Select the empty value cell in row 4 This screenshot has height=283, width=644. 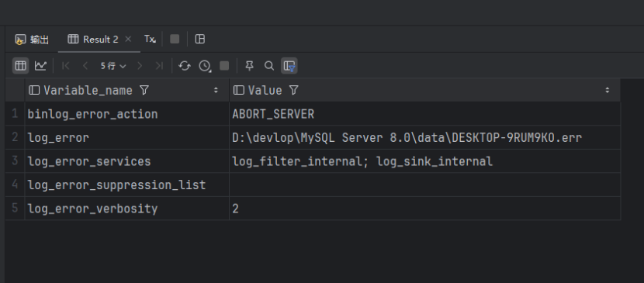[x=424, y=185]
